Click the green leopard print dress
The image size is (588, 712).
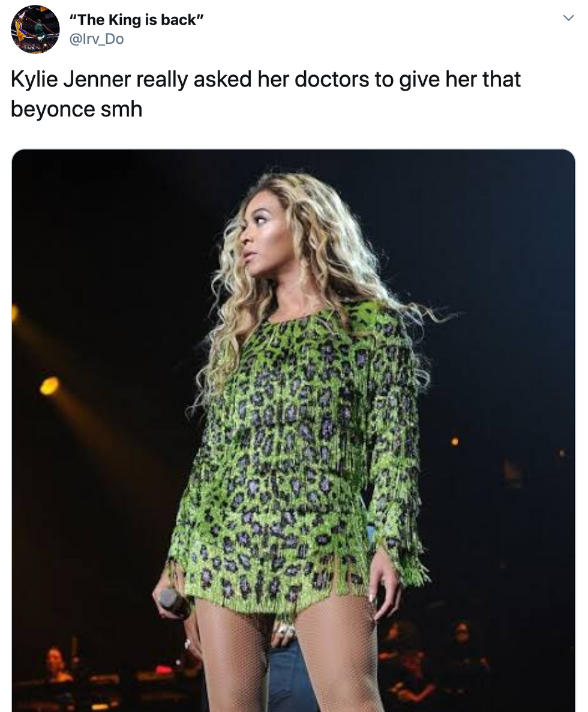coord(290,454)
